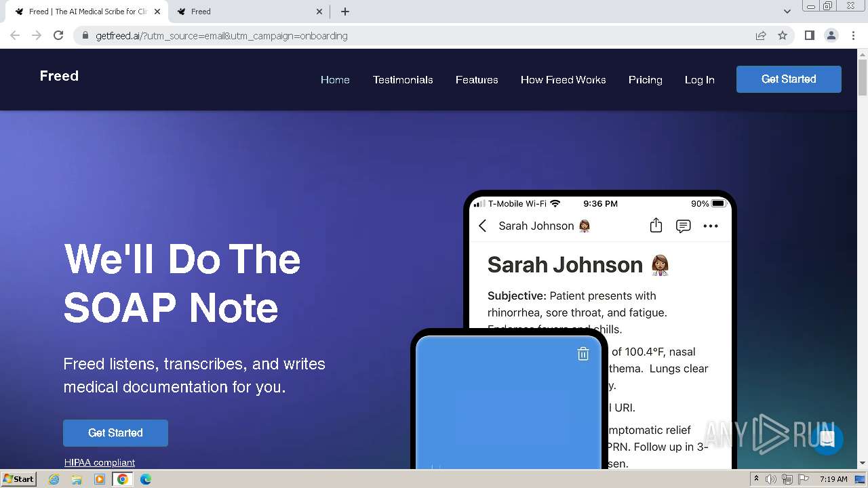This screenshot has height=488, width=868.
Task: Open the Testimonials nav item
Action: [x=403, y=80]
